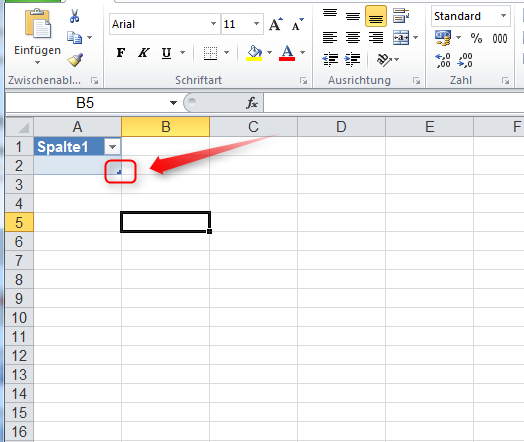Apply red font color A
524x442 pixels.
coord(287,53)
